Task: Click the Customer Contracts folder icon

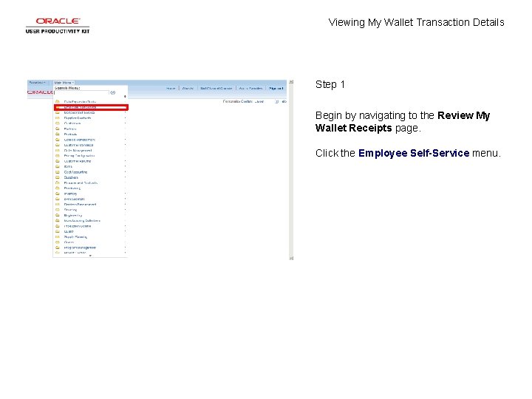Action: click(x=58, y=145)
